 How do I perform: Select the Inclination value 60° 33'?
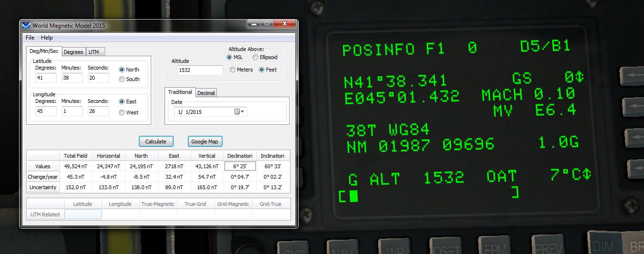click(273, 166)
